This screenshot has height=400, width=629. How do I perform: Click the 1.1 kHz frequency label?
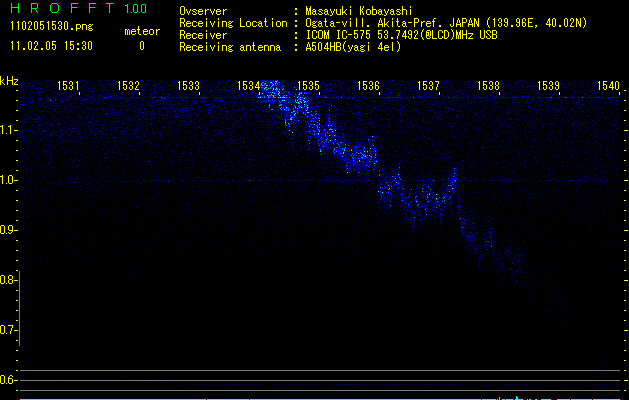(x=7, y=130)
